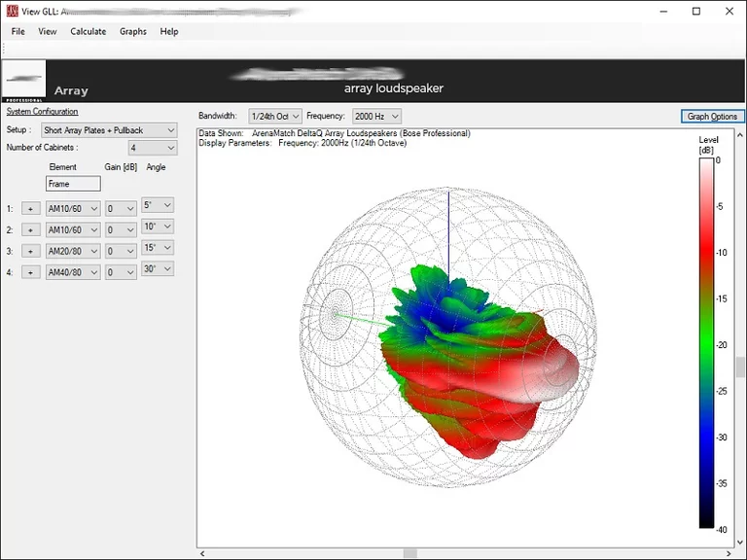The image size is (747, 560).
Task: Open the Bandwidth 1/24th Oct dropdown
Action: pos(275,116)
